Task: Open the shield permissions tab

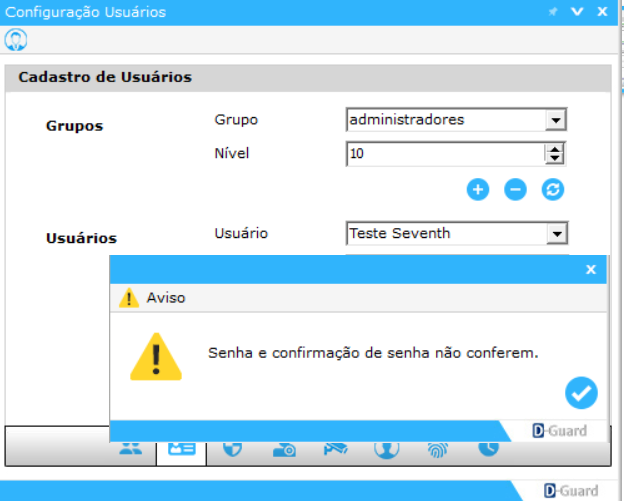Action: (232, 449)
